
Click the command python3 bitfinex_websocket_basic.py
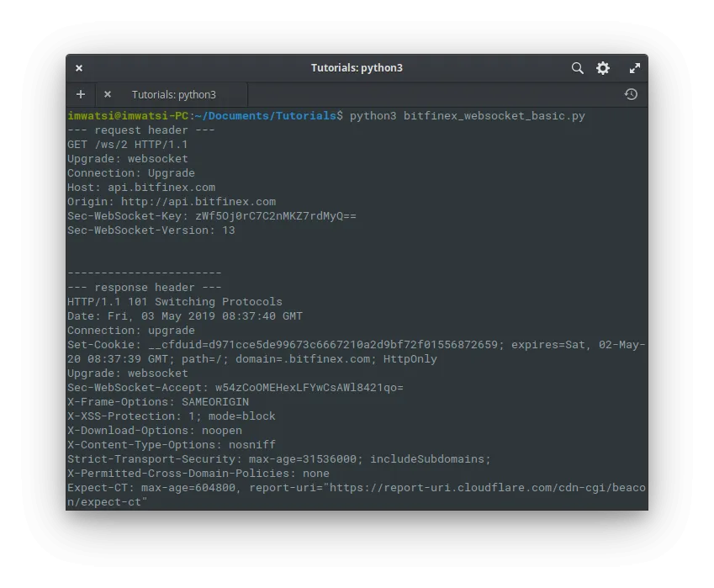point(468,116)
